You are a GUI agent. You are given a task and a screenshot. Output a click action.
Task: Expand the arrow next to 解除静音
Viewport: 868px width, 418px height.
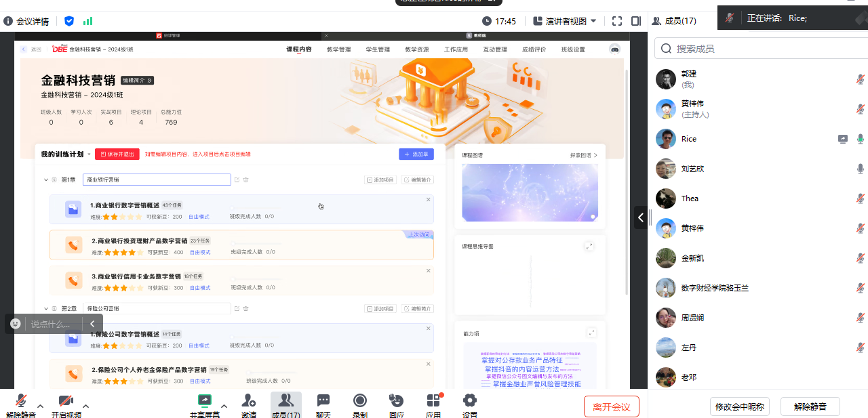pyautogui.click(x=40, y=406)
